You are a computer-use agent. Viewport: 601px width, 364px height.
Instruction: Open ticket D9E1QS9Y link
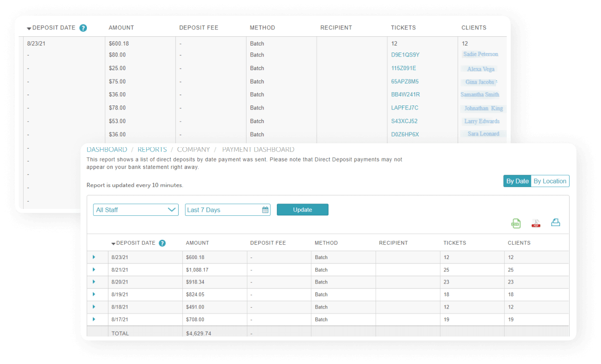click(x=405, y=55)
